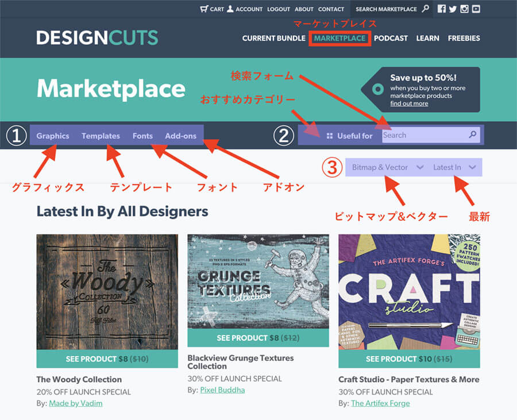The width and height of the screenshot is (517, 420).
Task: Select the Fonts category tab
Action: tap(142, 136)
